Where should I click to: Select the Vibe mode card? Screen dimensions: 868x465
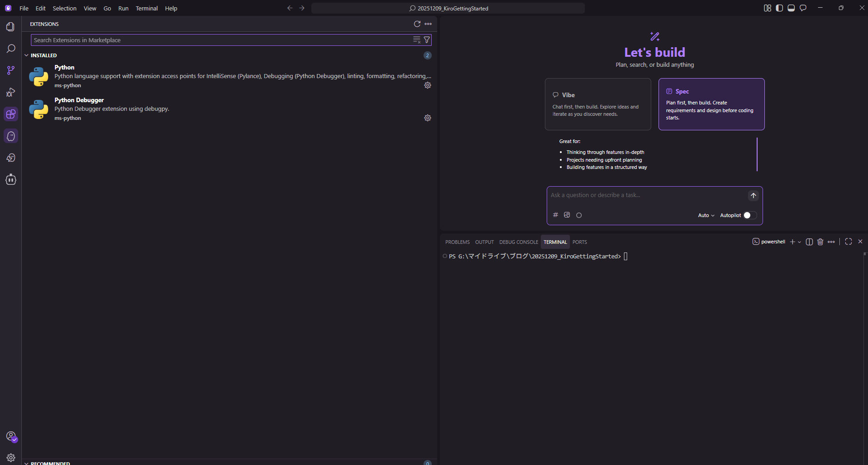coord(598,104)
